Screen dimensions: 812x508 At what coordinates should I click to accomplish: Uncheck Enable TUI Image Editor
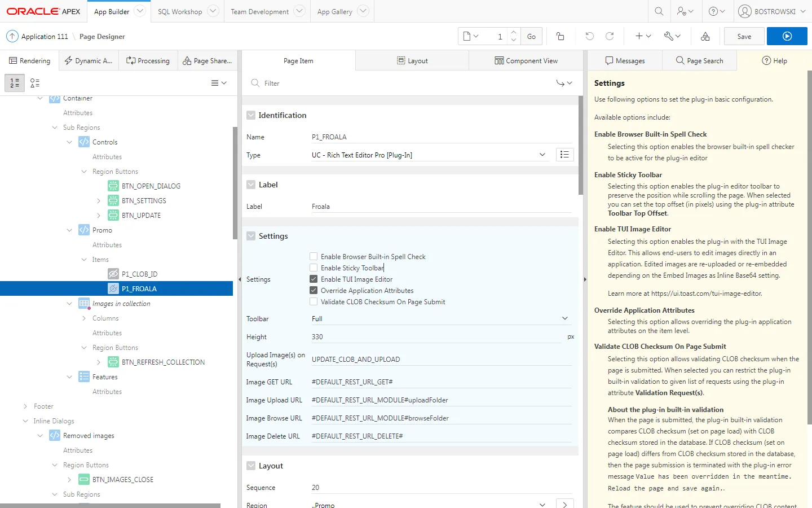pos(314,279)
